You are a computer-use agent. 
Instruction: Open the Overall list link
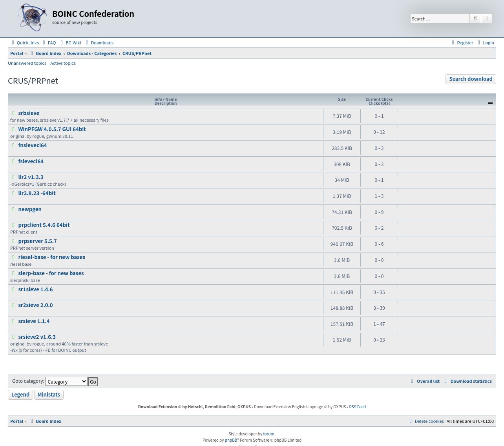pyautogui.click(x=428, y=381)
